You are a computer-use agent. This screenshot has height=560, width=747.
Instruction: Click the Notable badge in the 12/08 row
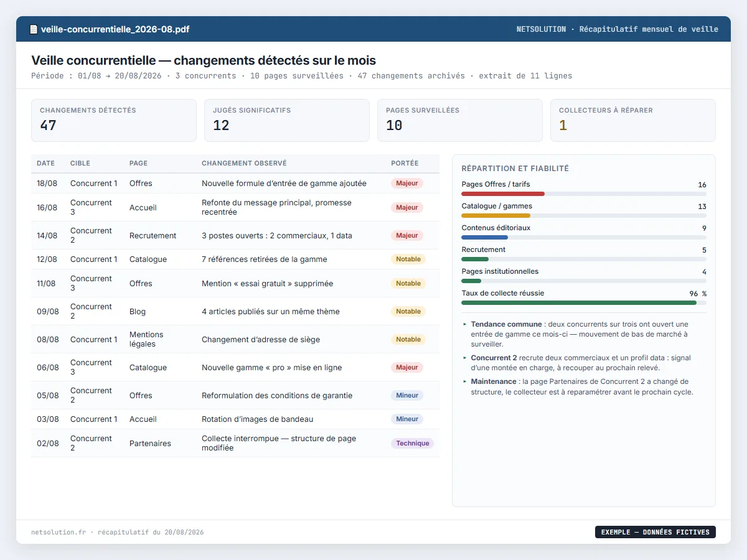click(x=408, y=259)
